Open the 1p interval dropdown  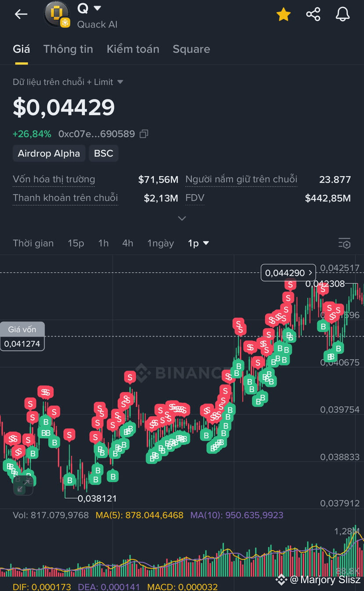198,243
